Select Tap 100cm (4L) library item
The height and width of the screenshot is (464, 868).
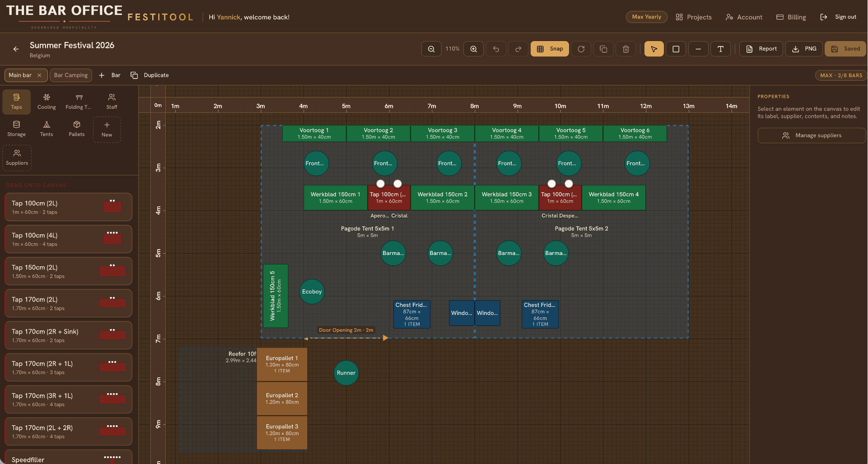tap(68, 239)
